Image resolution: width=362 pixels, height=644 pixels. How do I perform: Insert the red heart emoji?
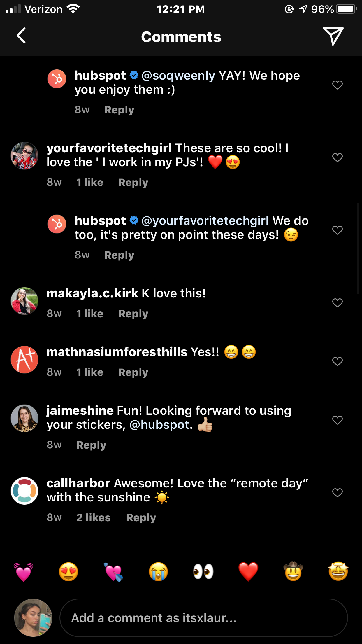pyautogui.click(x=248, y=572)
